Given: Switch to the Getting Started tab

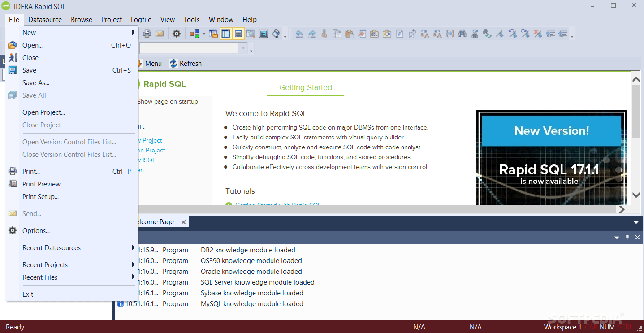Looking at the screenshot, I should click(x=306, y=87).
